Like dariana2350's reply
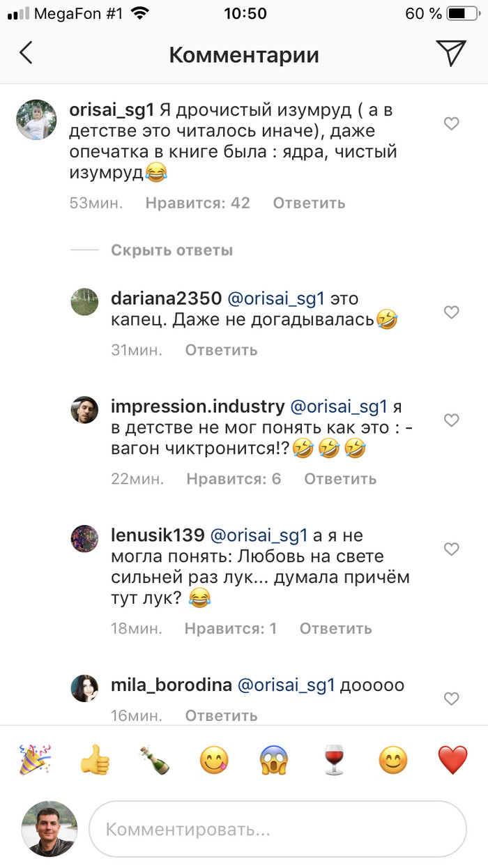Image resolution: width=488 pixels, height=868 pixels. 452,312
